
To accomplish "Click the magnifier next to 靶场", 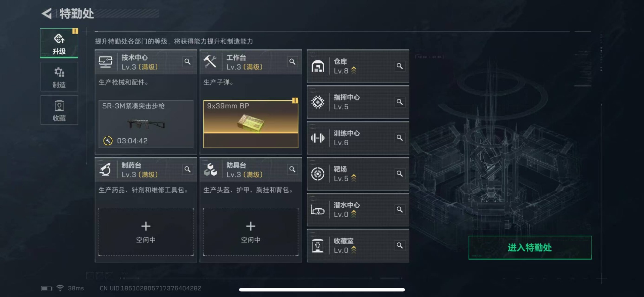I will tap(399, 174).
